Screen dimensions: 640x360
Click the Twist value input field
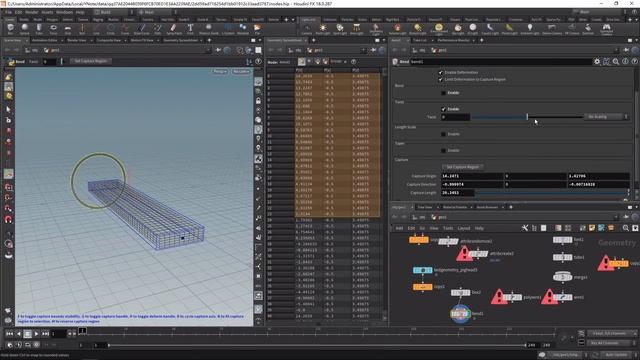coord(456,117)
